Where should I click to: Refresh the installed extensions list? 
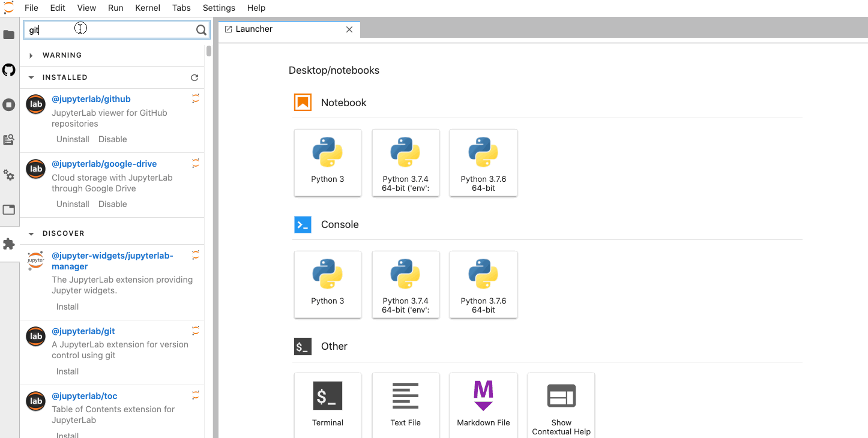pyautogui.click(x=194, y=77)
